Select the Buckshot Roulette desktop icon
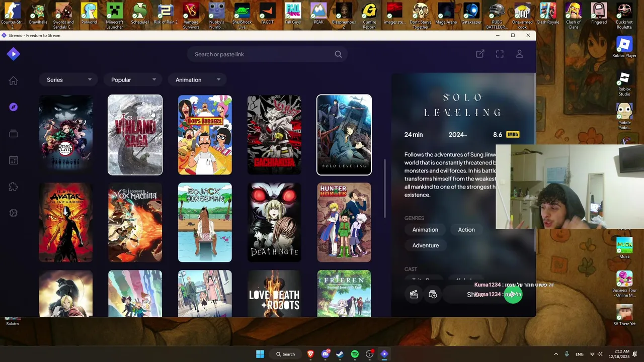Viewport: 644px width, 362px height. [x=624, y=16]
